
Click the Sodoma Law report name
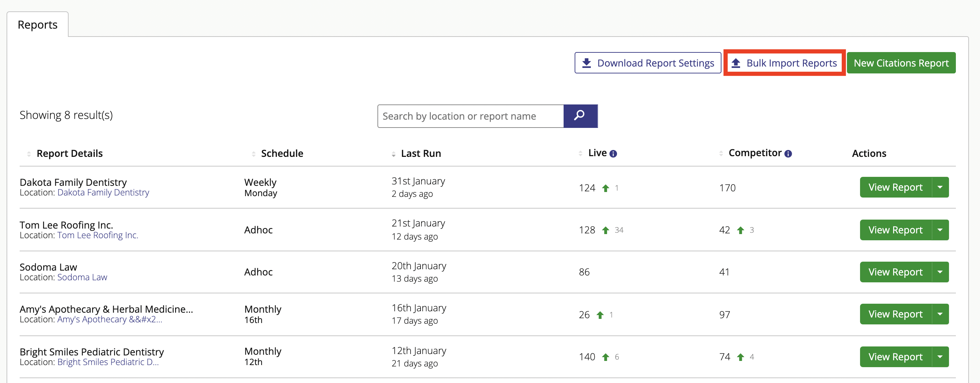tap(48, 267)
